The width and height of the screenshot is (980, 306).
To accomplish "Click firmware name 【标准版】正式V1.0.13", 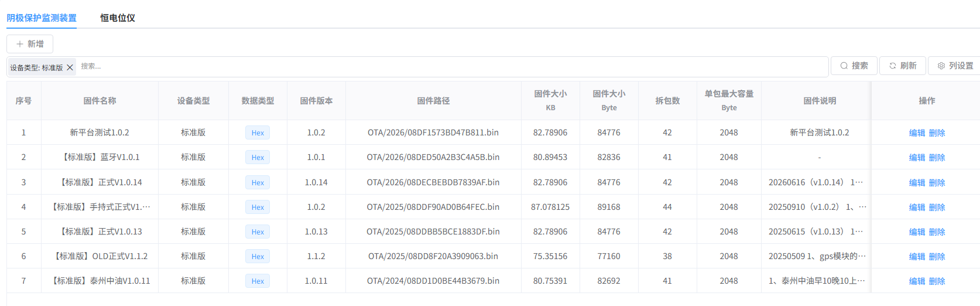I will [x=100, y=232].
